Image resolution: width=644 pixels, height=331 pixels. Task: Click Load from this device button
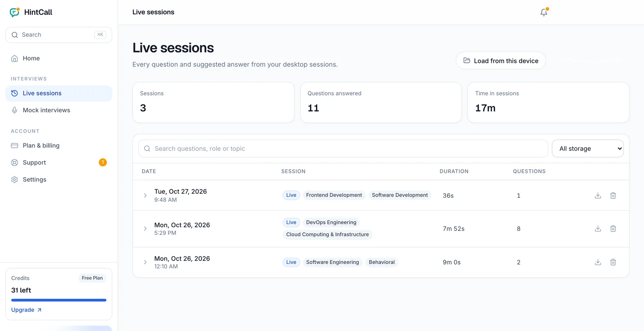[x=501, y=60]
